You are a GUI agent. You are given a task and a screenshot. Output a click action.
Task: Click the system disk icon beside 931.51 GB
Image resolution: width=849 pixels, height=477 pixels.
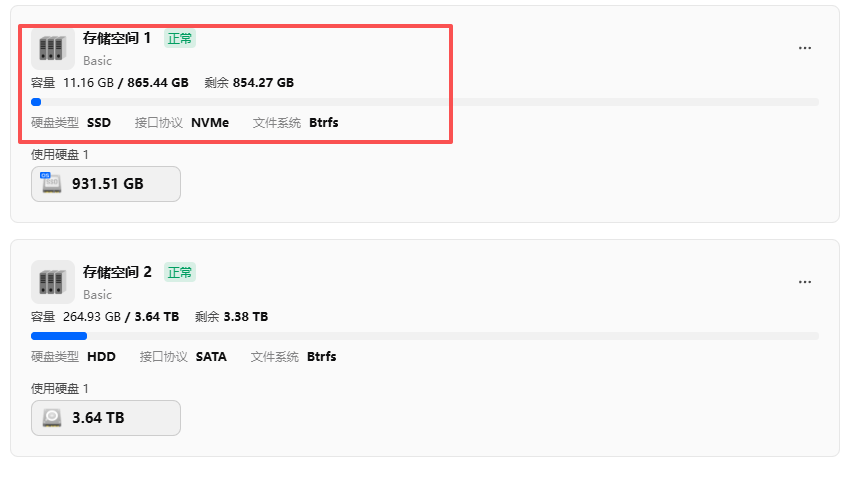[51, 183]
